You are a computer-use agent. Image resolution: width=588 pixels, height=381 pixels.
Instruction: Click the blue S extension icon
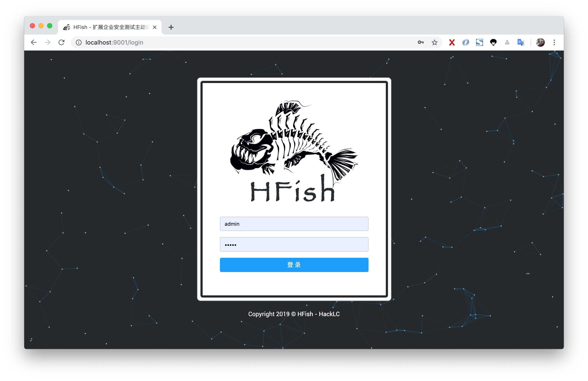(x=479, y=43)
